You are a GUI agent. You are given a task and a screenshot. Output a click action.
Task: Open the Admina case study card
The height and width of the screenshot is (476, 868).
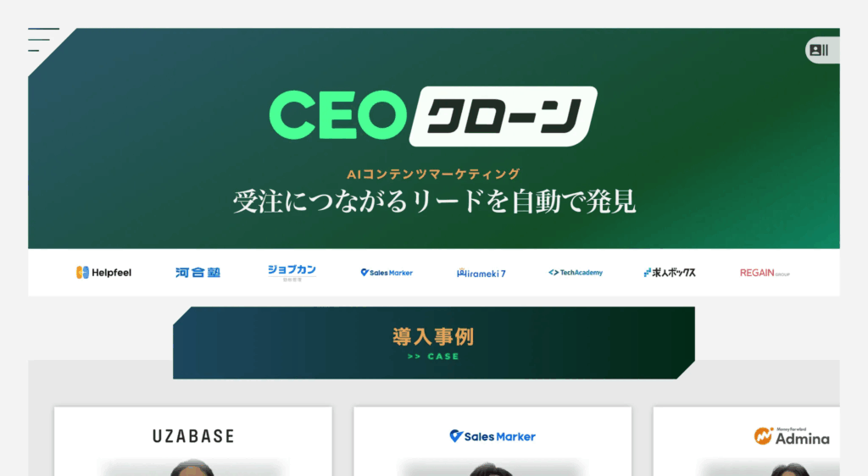coord(746,441)
